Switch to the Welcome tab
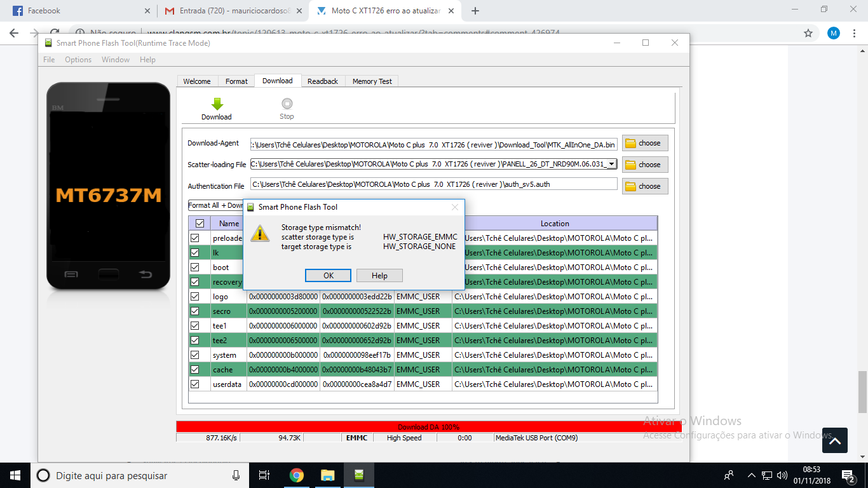The width and height of the screenshot is (868, 488). 197,81
